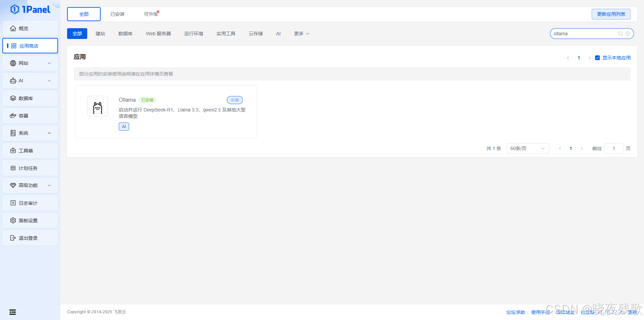Viewport: 644px width, 320px height.
Task: Select the 建站 category
Action: [100, 34]
